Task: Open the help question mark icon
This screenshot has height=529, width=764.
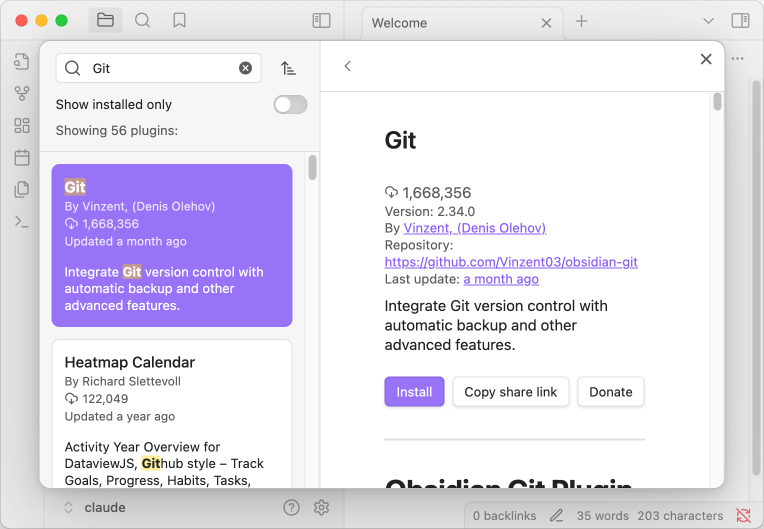Action: point(291,508)
